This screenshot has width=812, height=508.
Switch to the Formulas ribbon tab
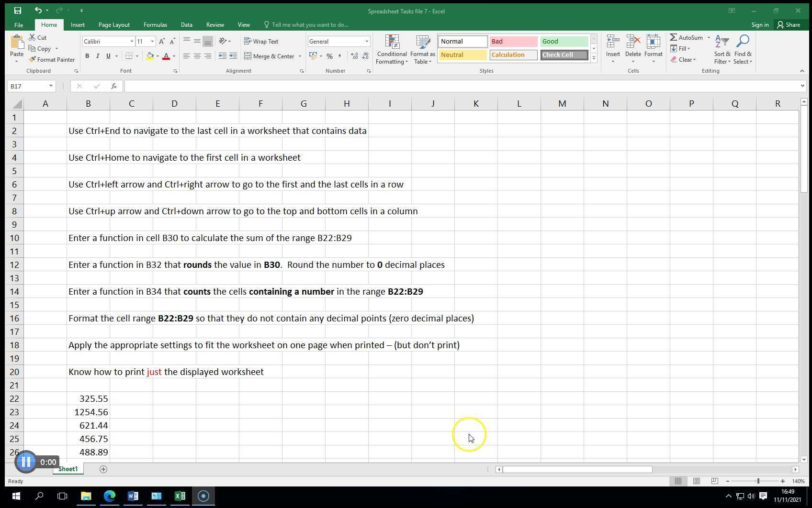click(155, 24)
